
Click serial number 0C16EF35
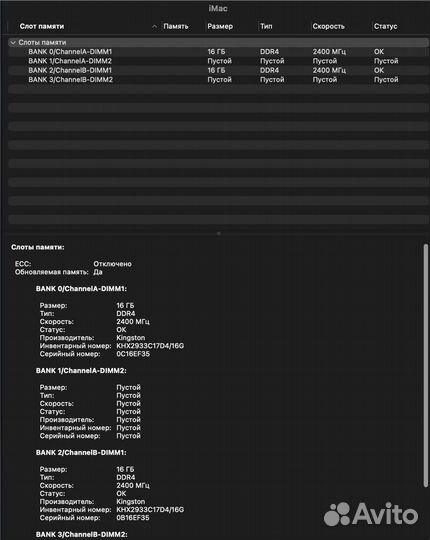pos(133,354)
